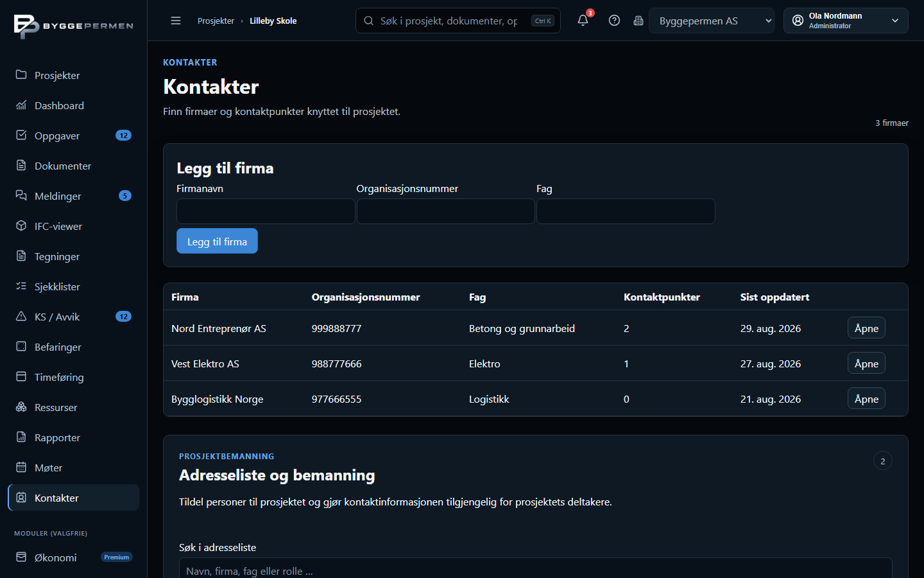924x578 pixels.
Task: Open Bygglogistikk Norge with Åpne
Action: pos(866,398)
